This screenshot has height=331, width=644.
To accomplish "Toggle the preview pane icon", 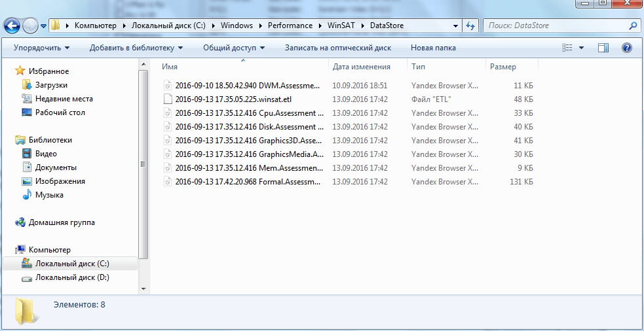I will 603,48.
